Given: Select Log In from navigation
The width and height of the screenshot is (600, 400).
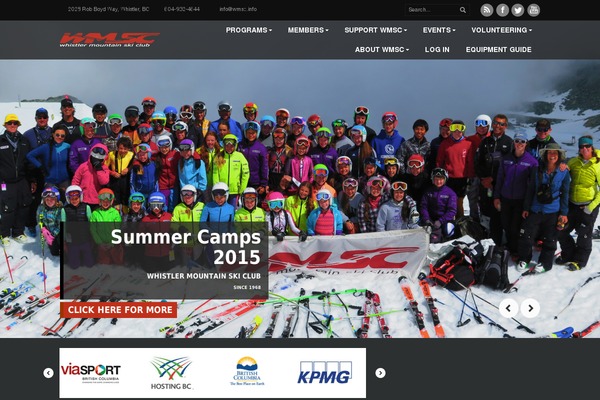Looking at the screenshot, I should click(x=437, y=49).
